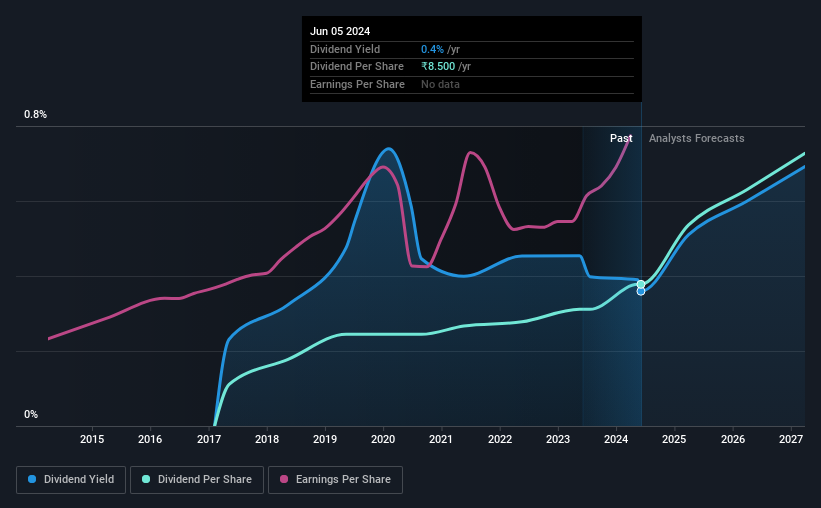This screenshot has width=821, height=508.
Task: Click the Dividend Yield row label in tooltip
Action: 345,49
